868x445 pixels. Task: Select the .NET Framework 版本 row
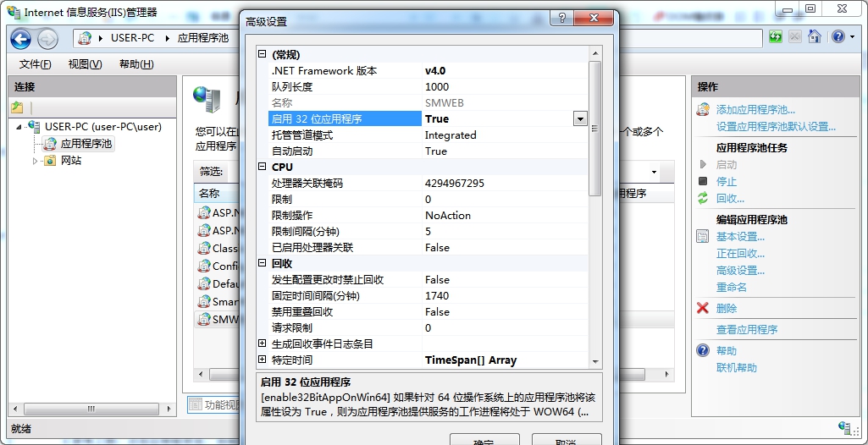tap(428, 71)
